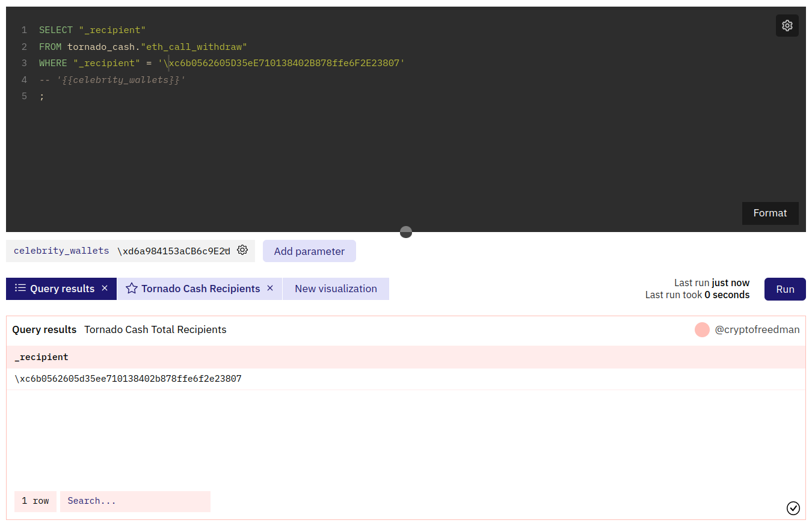Open celebrity_wallets parameter settings gear
This screenshot has height=526, width=812.
[242, 250]
